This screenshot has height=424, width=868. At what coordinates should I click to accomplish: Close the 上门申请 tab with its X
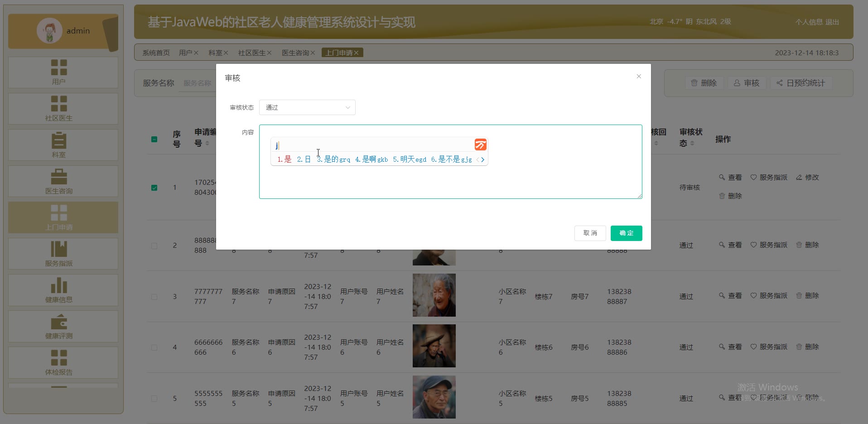point(356,53)
